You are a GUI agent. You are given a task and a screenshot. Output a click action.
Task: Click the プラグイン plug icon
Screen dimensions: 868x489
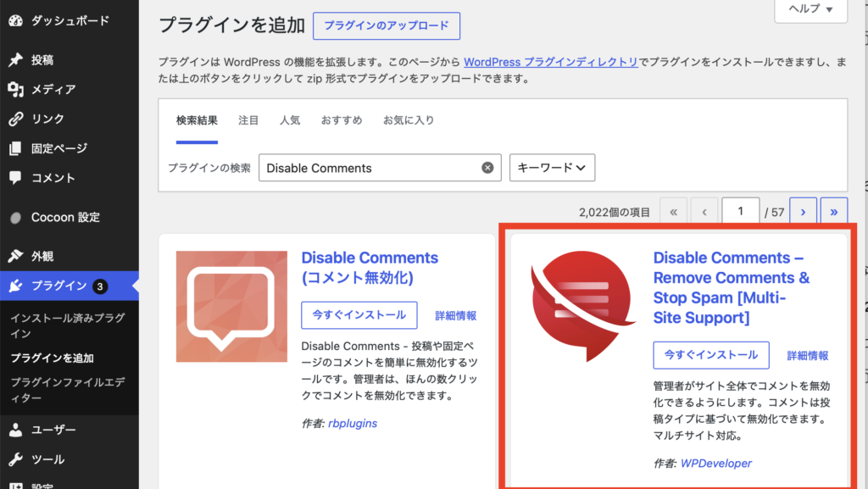point(15,286)
